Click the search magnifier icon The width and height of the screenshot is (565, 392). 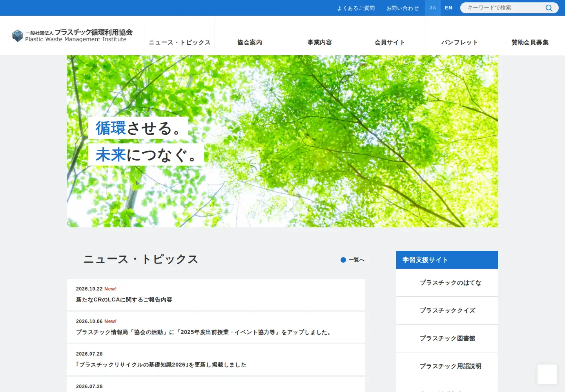(x=549, y=8)
